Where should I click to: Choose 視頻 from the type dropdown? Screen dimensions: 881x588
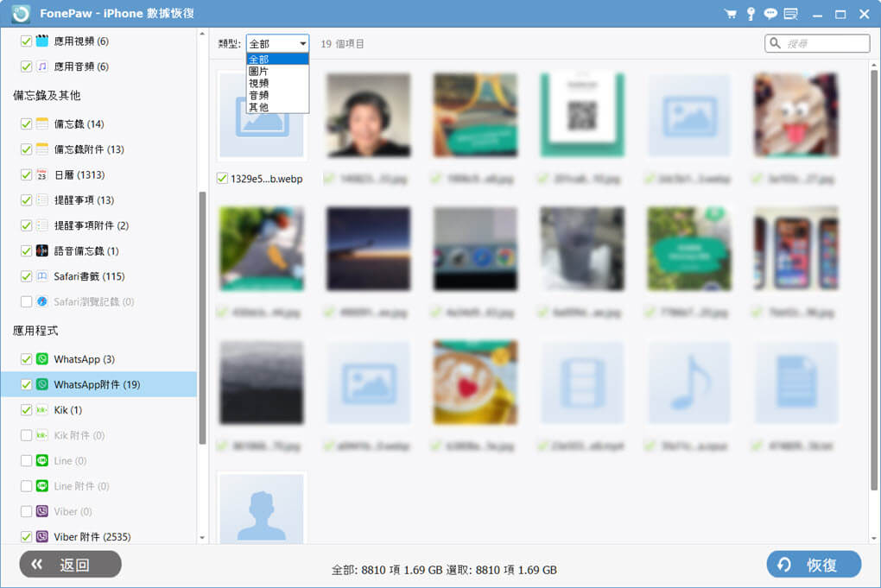pyautogui.click(x=258, y=84)
